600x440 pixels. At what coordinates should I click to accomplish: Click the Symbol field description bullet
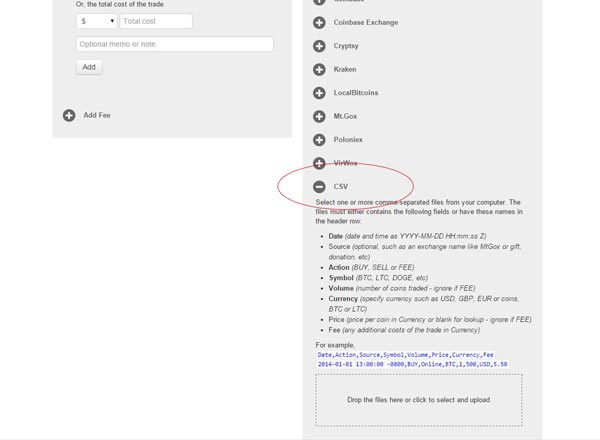click(378, 278)
